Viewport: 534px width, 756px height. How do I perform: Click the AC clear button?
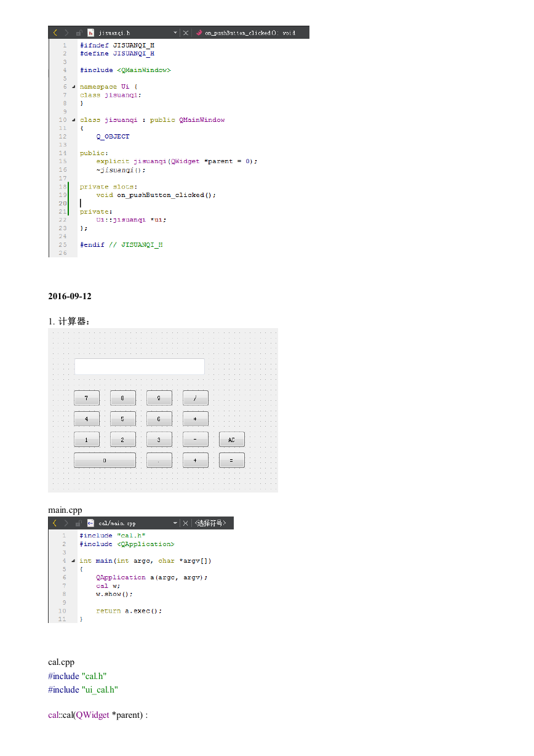pos(232,440)
